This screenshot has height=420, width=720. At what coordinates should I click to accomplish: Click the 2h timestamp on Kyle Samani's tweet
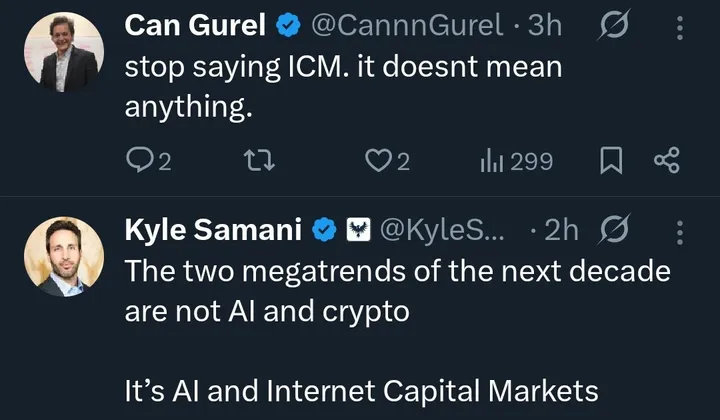coord(561,230)
